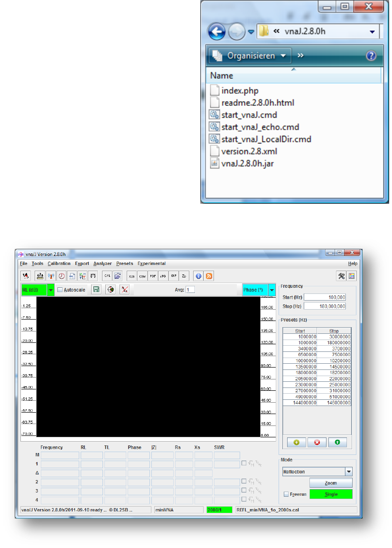Export with the Zp icon

(x=184, y=276)
